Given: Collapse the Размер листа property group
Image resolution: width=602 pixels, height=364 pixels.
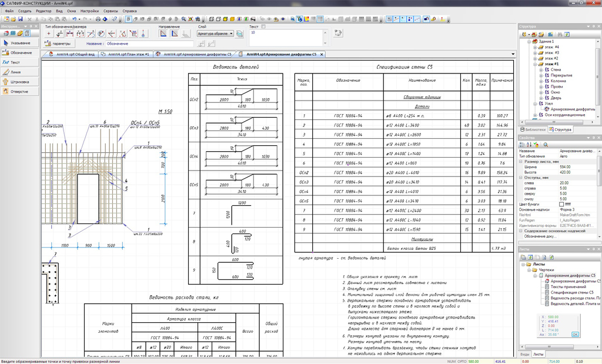Looking at the screenshot, I should (521, 161).
